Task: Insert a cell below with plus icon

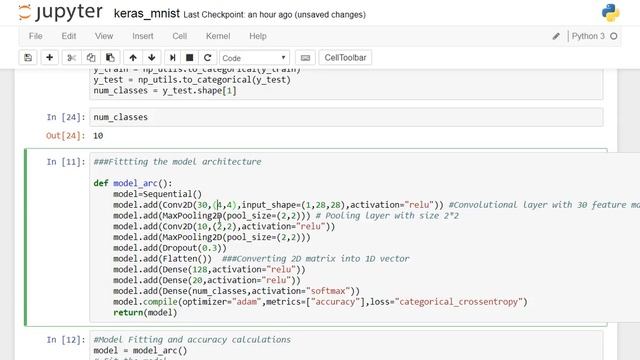Action: (x=49, y=58)
